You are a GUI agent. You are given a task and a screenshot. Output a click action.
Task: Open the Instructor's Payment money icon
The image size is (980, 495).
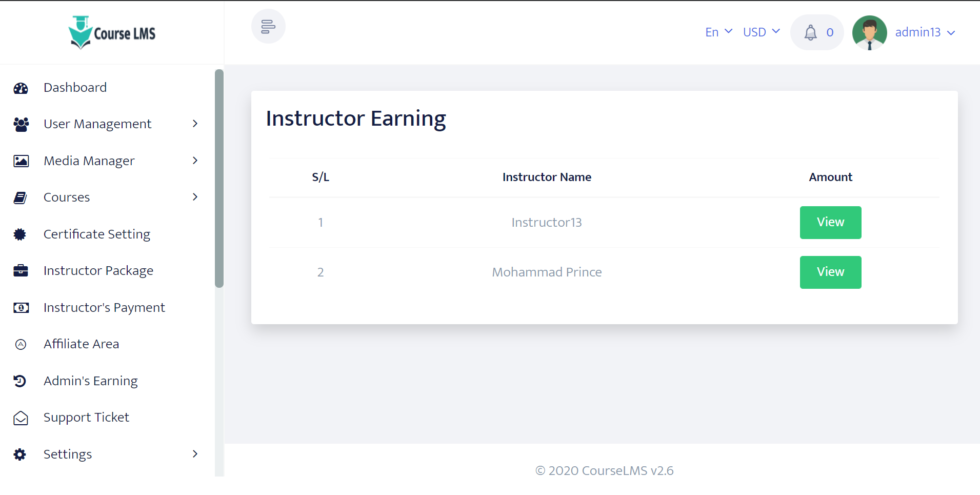21,308
